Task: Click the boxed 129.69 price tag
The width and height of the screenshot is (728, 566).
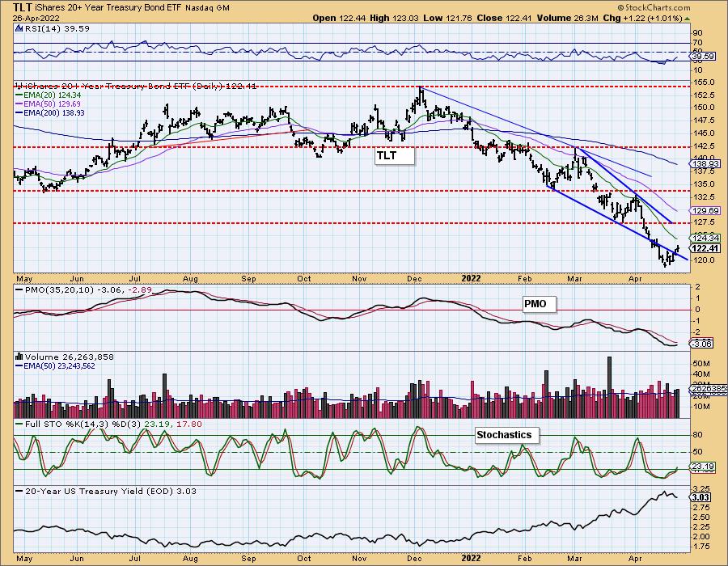Action: 705,210
